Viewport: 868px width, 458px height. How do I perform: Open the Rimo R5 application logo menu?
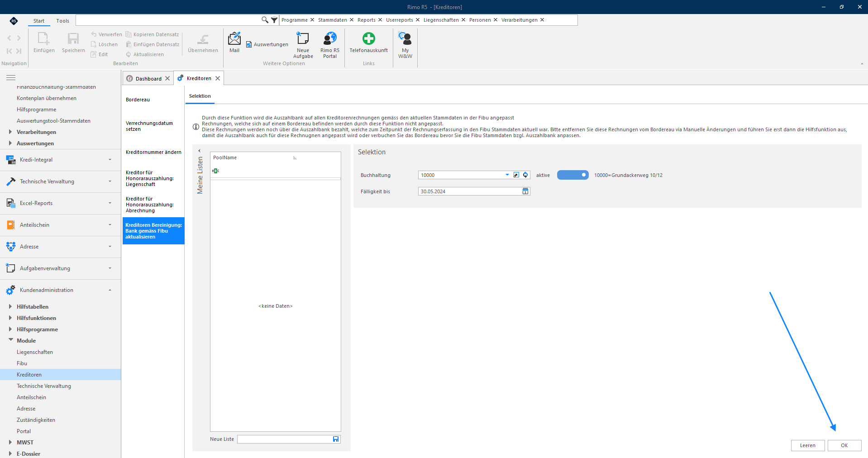[x=14, y=21]
